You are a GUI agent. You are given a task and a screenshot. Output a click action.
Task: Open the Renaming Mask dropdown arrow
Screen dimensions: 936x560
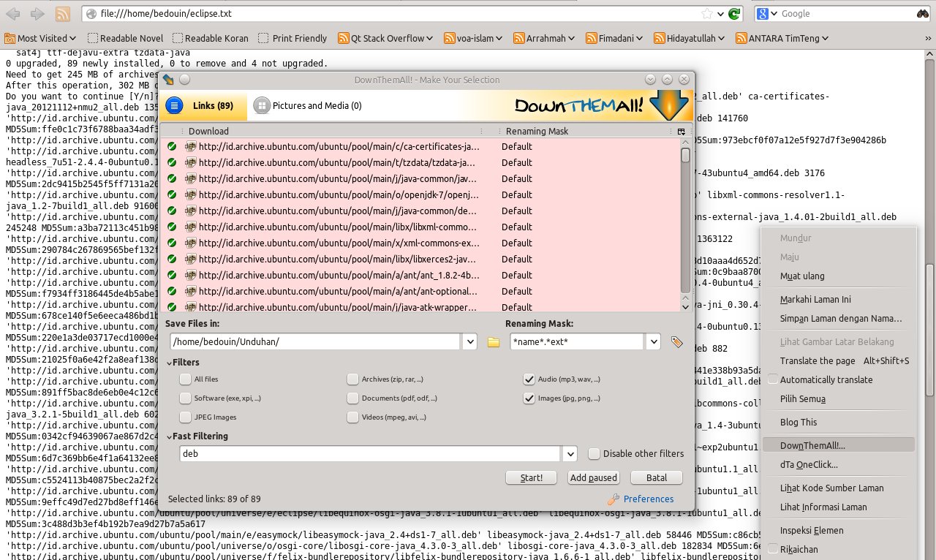(x=653, y=341)
